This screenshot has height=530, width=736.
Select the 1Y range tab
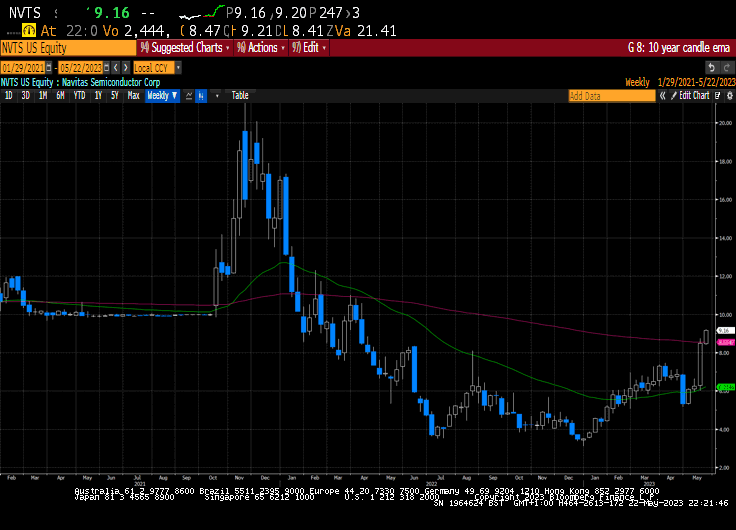[98, 96]
